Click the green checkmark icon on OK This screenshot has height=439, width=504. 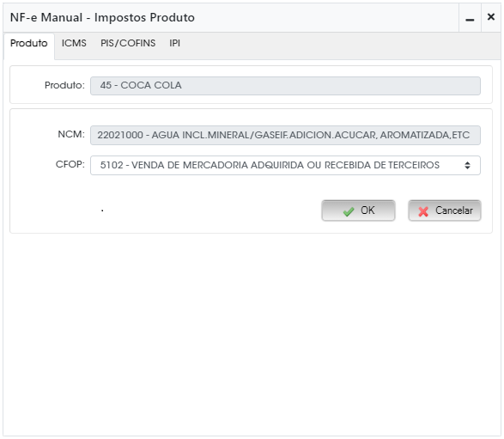click(348, 211)
